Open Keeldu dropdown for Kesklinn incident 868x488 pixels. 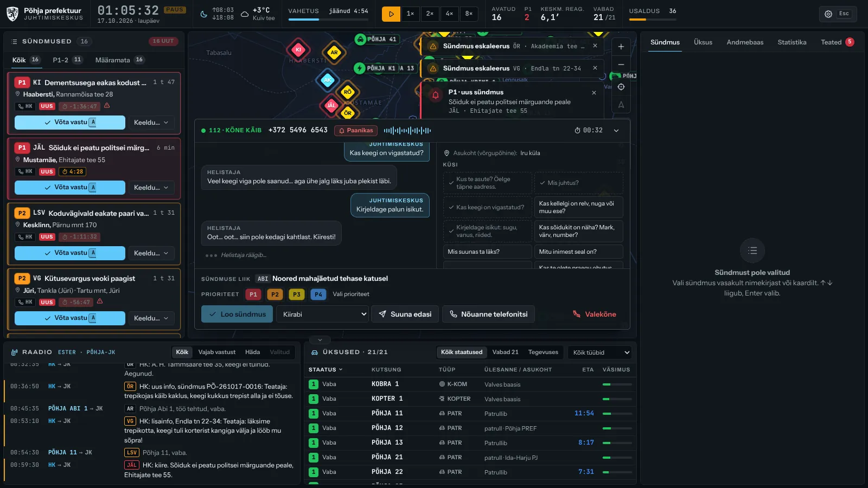coord(151,253)
